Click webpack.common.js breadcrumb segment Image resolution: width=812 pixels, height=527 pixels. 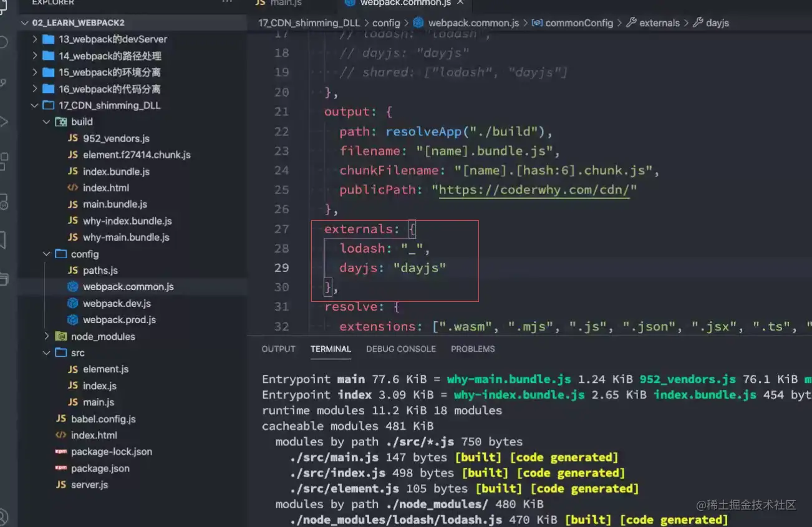(x=473, y=23)
